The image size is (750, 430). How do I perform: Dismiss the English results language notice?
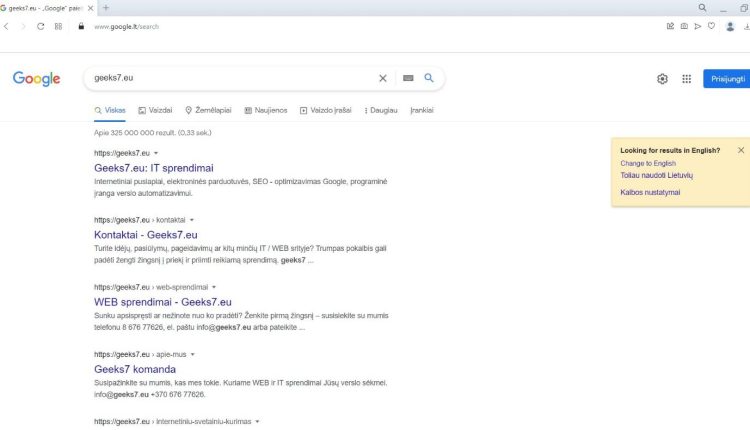point(741,150)
